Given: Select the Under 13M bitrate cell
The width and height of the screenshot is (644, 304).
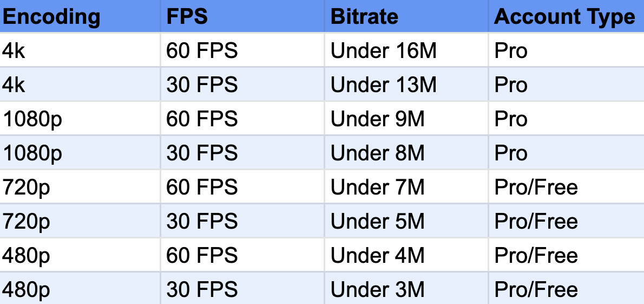Looking at the screenshot, I should click(x=406, y=85).
